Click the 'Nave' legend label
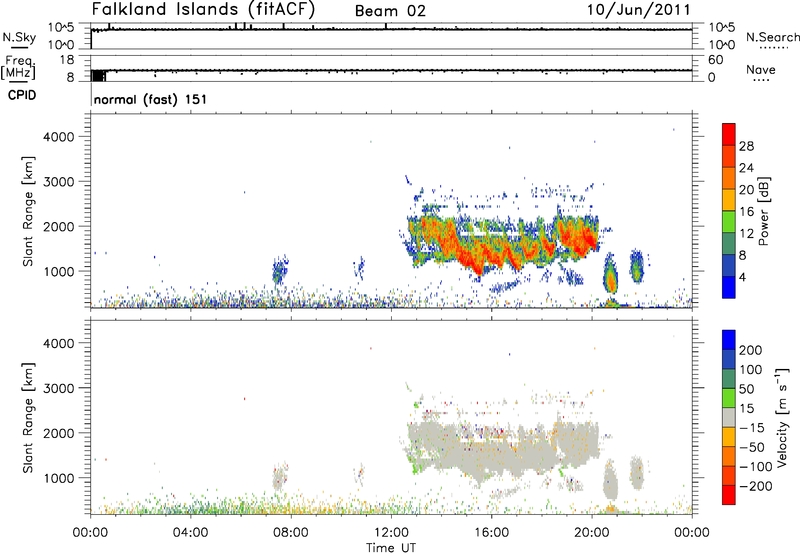This screenshot has height=554, width=800. pos(761,69)
